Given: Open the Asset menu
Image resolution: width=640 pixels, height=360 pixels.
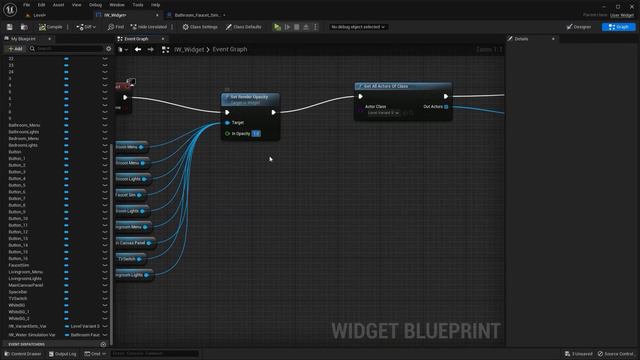Looking at the screenshot, I should pyautogui.click(x=58, y=5).
